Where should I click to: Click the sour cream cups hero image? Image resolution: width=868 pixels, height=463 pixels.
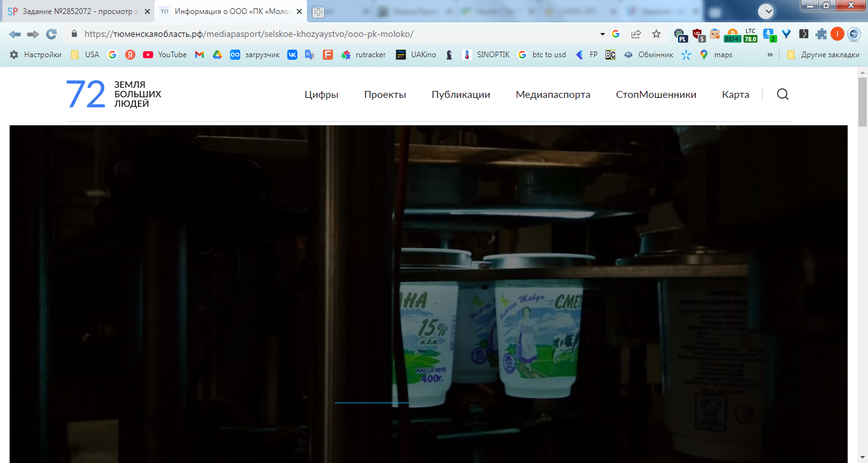pos(428,294)
